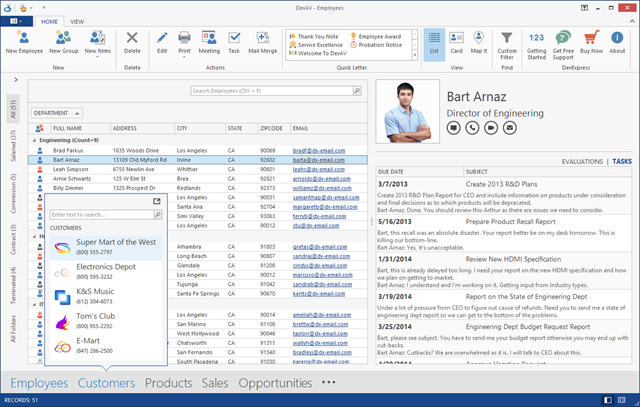Select Welcome To DevAV quick letter
640x407 pixels.
(318, 53)
